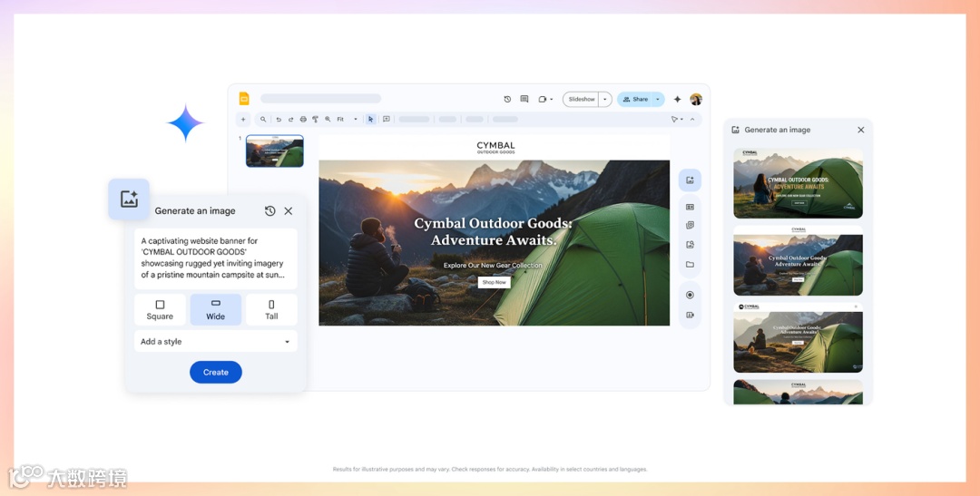
Task: Close the left Generate an image dialog
Action: tap(289, 211)
